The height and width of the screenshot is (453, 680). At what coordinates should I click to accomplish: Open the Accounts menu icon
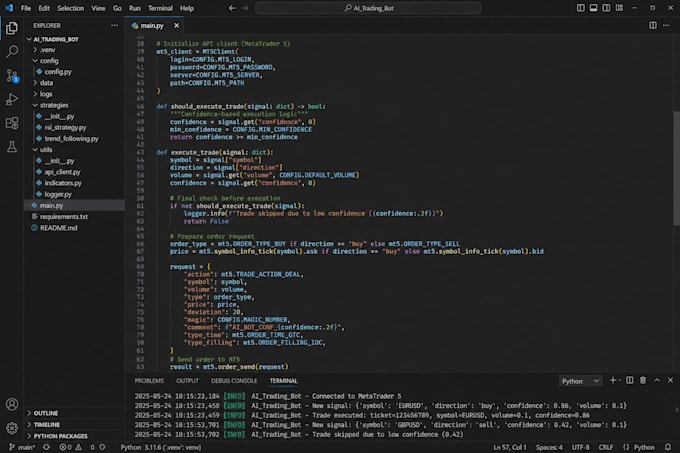pos(12,404)
